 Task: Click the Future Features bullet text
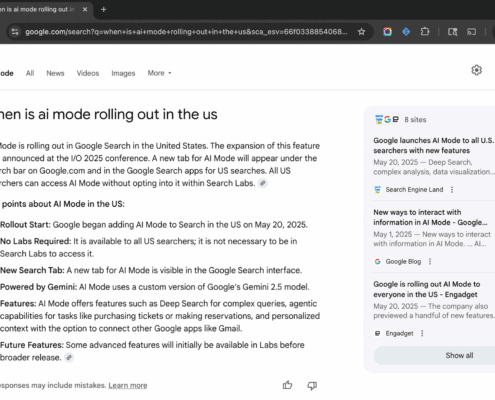coord(152,351)
